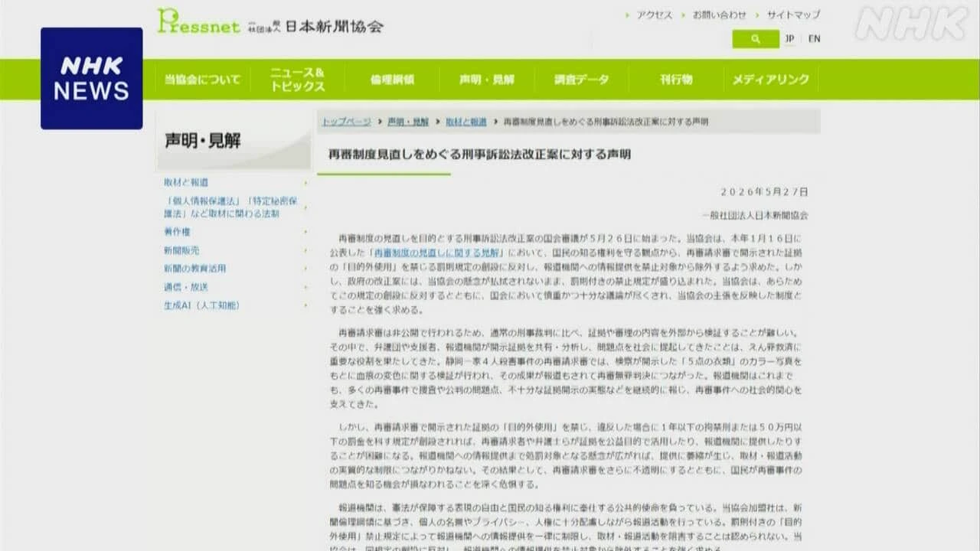980x551 pixels.
Task: Open the ニュース&トピックス menu
Action: (297, 80)
